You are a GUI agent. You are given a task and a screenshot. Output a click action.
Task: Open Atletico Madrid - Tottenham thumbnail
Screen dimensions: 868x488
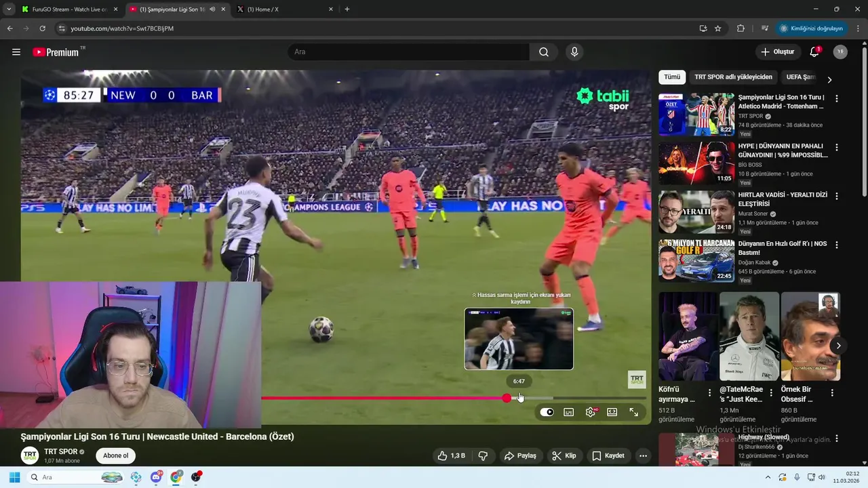click(x=696, y=115)
